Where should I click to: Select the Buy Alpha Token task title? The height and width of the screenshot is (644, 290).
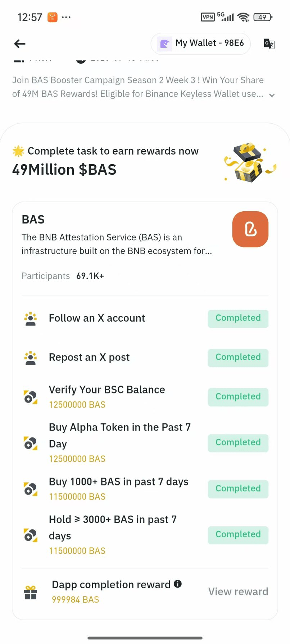pos(119,435)
